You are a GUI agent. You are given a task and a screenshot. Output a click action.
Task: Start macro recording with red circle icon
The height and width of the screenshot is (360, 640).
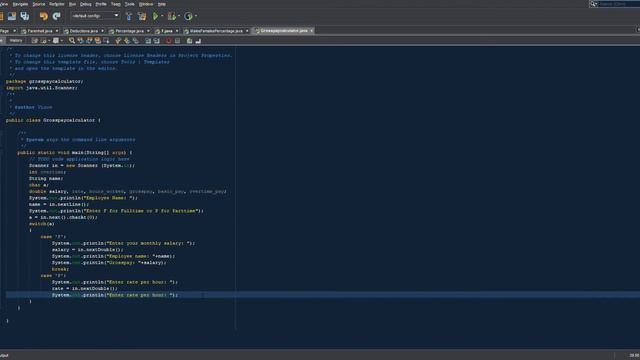(169, 40)
